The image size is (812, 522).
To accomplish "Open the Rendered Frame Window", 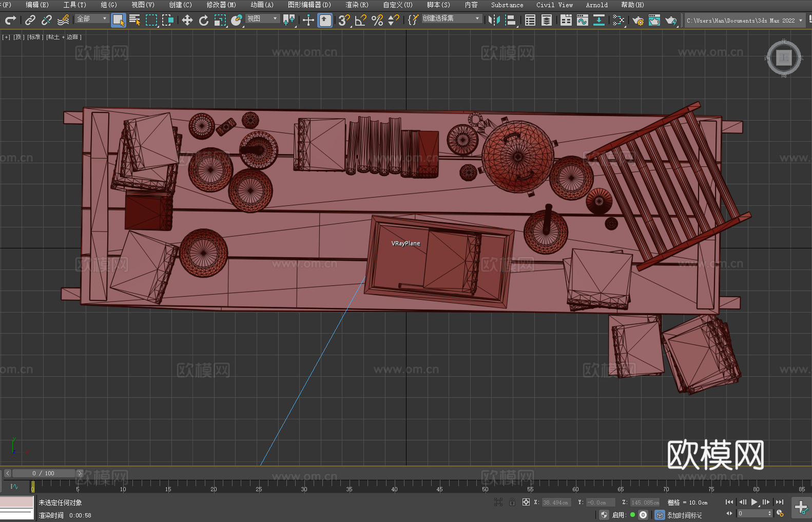I will (654, 20).
